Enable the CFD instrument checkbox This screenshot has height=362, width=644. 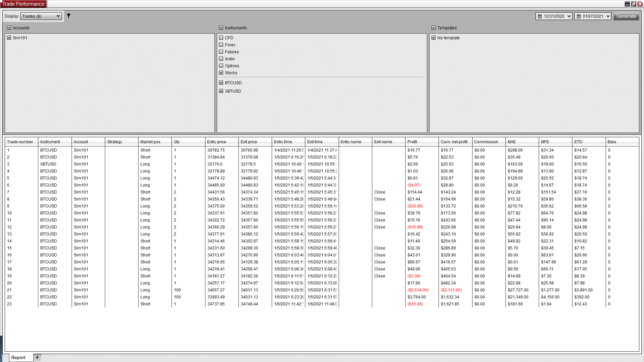pos(221,38)
